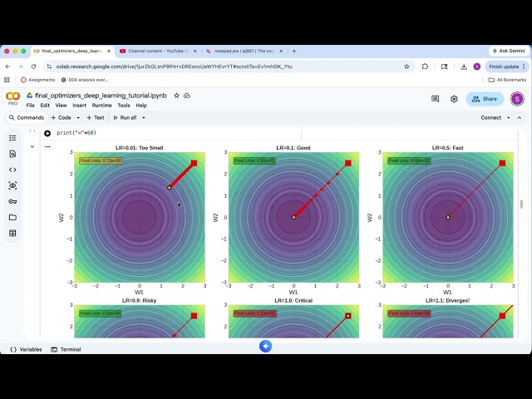Open the Help menu
532x399 pixels.
pyautogui.click(x=141, y=106)
